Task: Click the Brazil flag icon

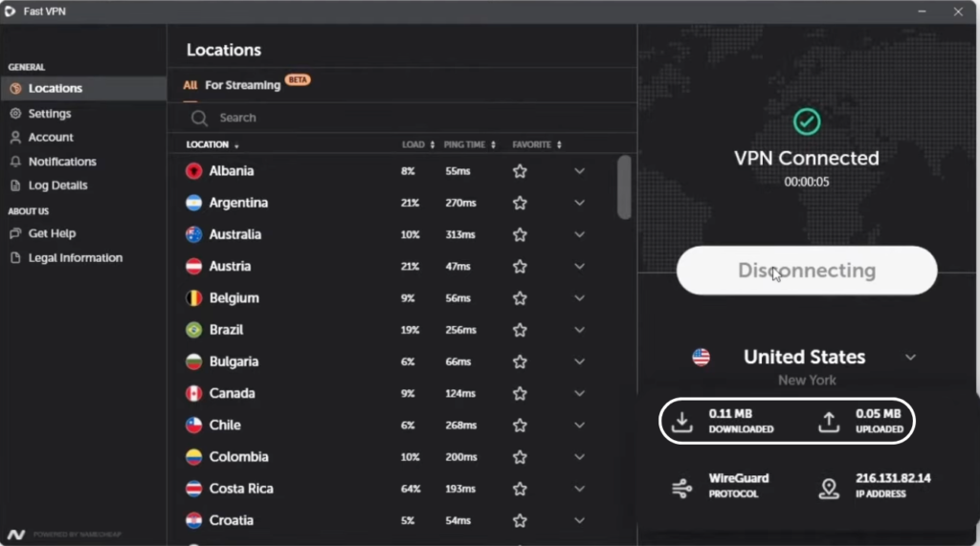Action: pos(193,329)
